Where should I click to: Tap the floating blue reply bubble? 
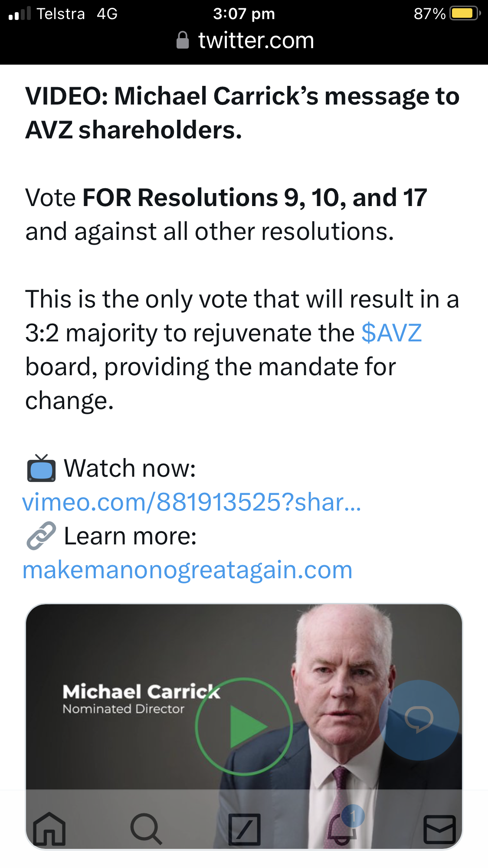pos(419,720)
